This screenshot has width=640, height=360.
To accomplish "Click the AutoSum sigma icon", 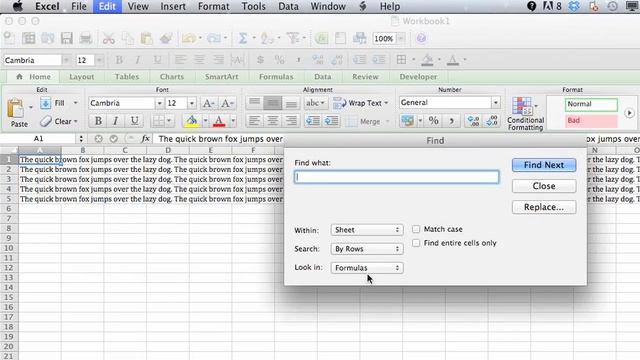I will click(x=242, y=38).
